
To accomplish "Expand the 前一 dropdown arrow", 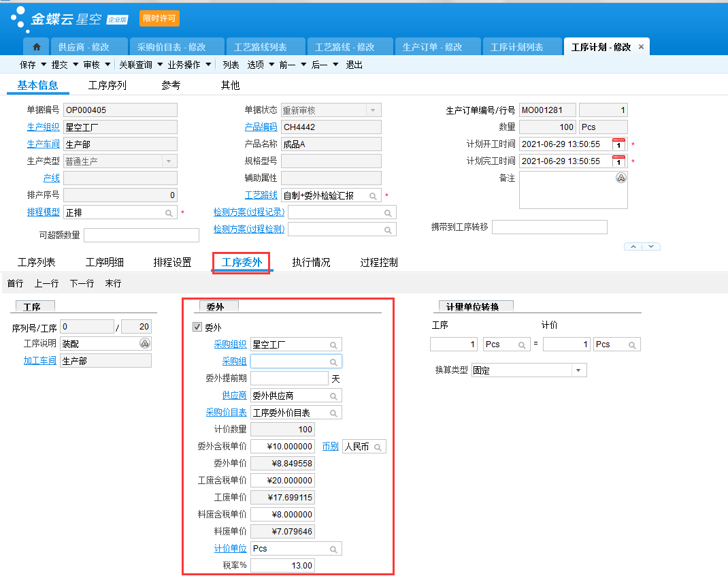I will click(303, 64).
